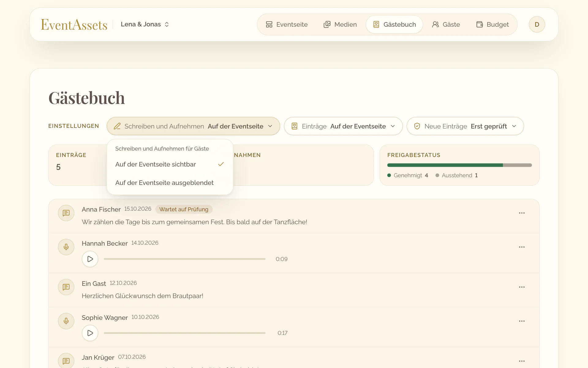Switch to the Medien tab
The width and height of the screenshot is (588, 368).
coord(340,25)
